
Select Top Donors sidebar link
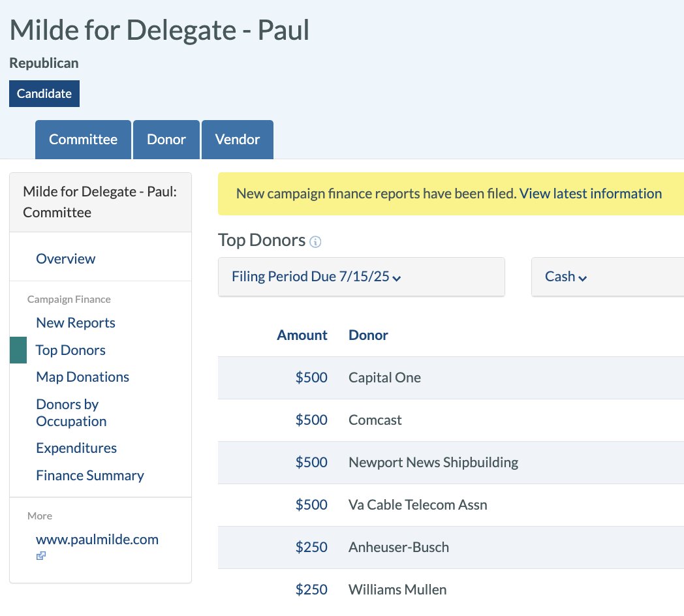(70, 350)
